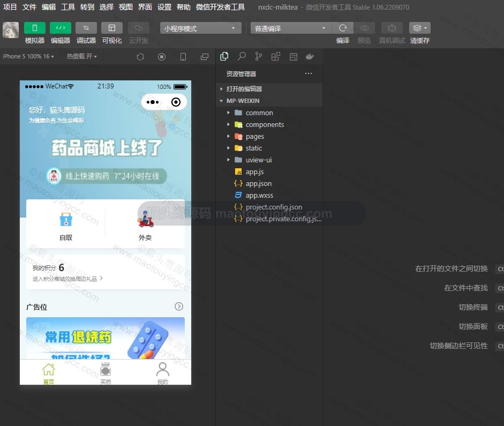Click the mini program capsule menu dots
This screenshot has height=426, width=504.
tap(153, 102)
